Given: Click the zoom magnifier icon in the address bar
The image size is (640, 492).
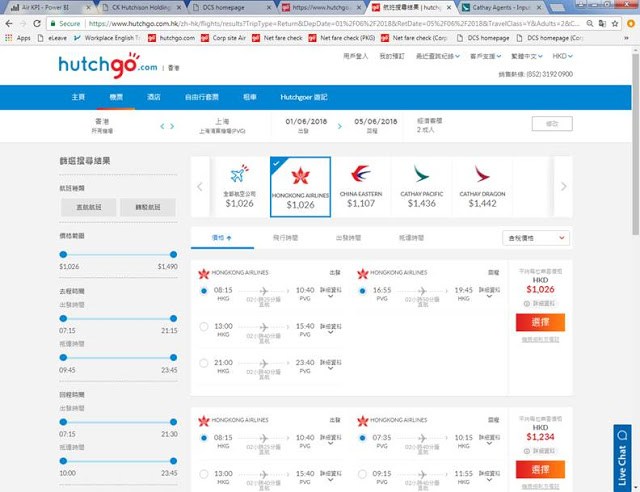Looking at the screenshot, I should tap(590, 24).
